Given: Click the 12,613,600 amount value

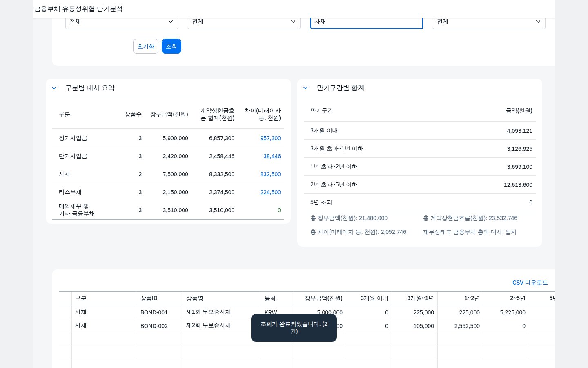Looking at the screenshot, I should 518,185.
